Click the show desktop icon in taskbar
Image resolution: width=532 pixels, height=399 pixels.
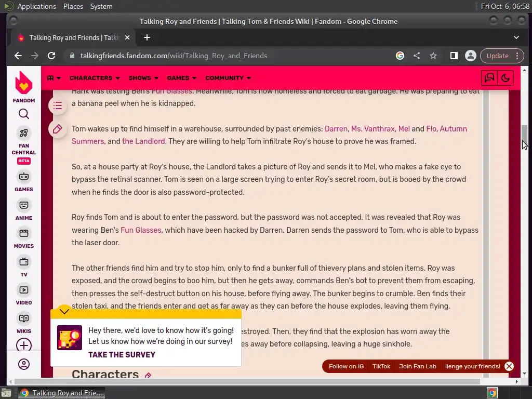tap(6, 393)
